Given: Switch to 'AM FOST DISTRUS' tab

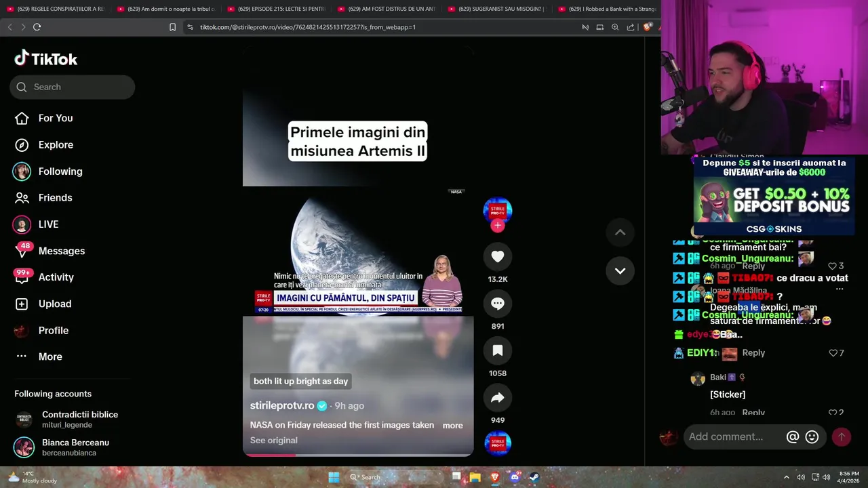Looking at the screenshot, I should click(x=387, y=9).
